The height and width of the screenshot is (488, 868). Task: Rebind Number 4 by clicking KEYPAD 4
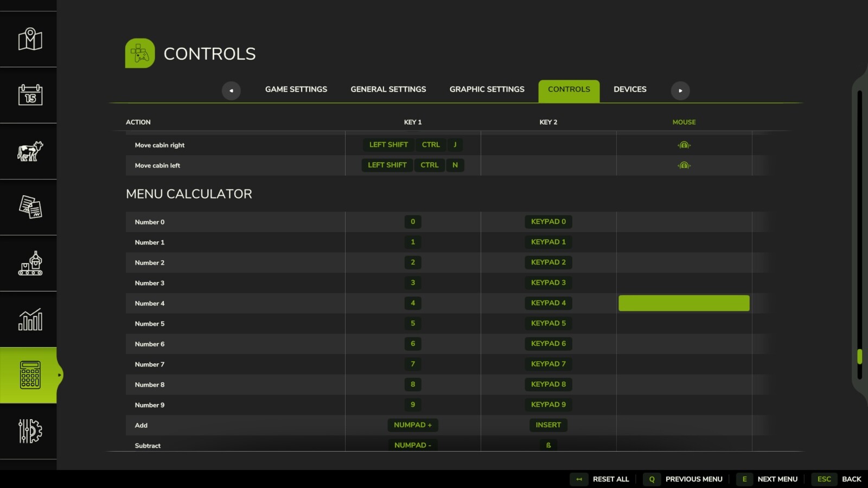pyautogui.click(x=548, y=303)
